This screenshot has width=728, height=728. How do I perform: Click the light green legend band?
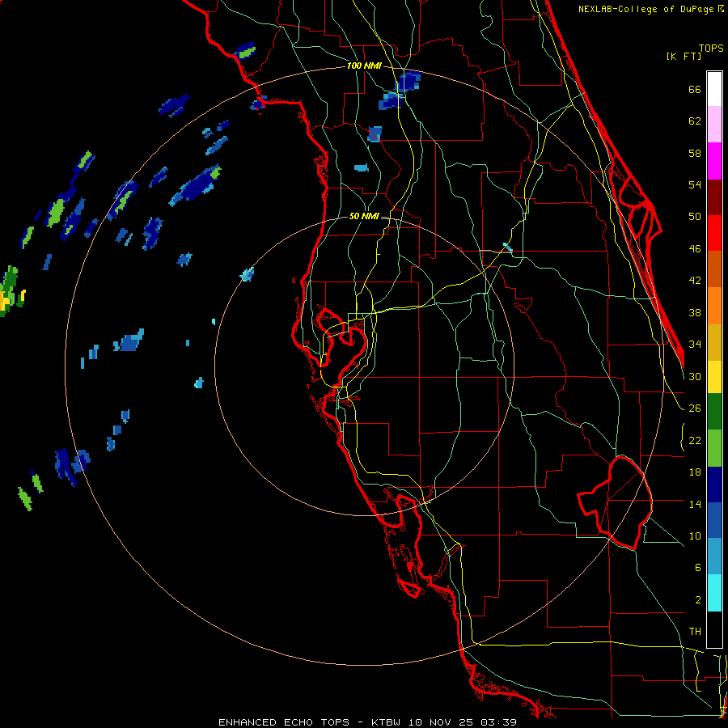[x=714, y=448]
